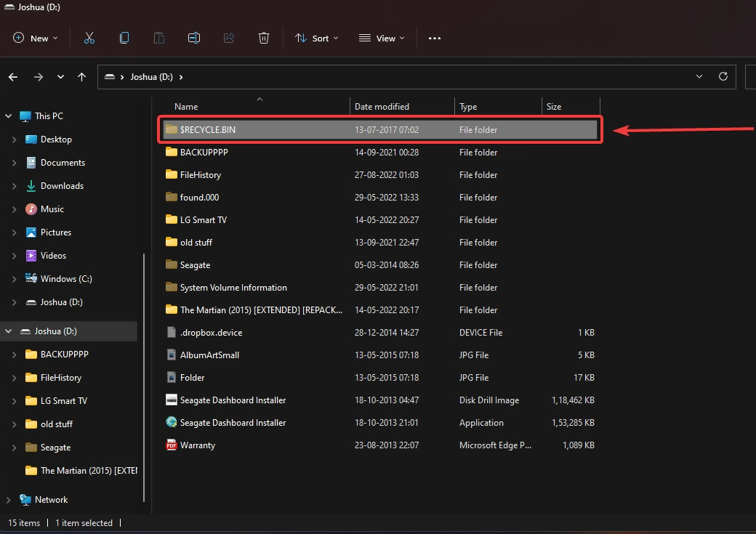The image size is (756, 534).
Task: Refresh the current folder view
Action: (723, 76)
